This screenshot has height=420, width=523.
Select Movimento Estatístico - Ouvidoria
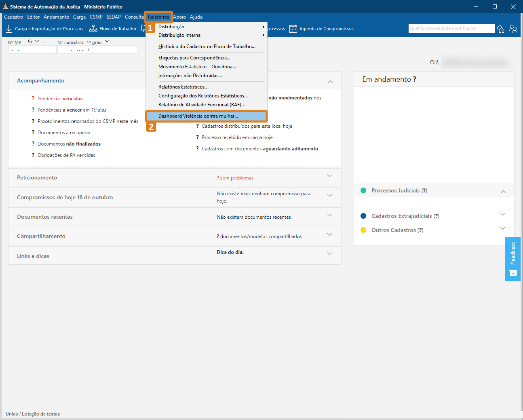tap(206, 67)
